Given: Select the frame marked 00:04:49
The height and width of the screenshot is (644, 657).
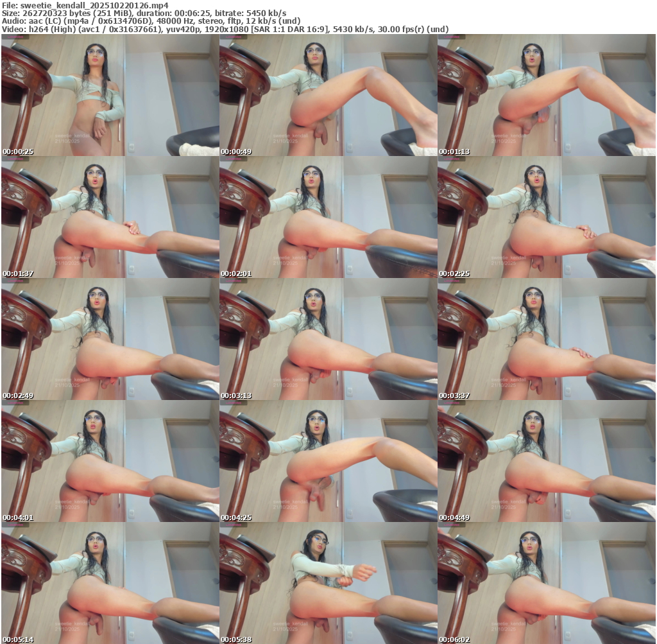Looking at the screenshot, I should 547,461.
